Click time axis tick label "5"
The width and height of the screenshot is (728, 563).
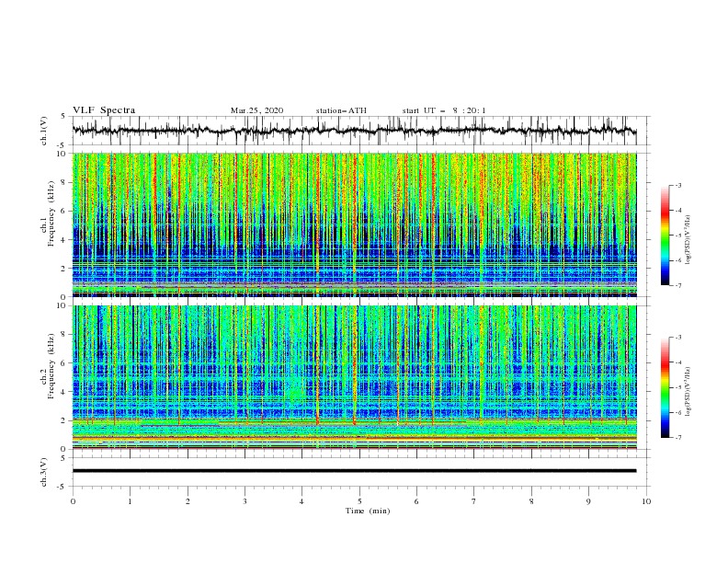[x=359, y=501]
